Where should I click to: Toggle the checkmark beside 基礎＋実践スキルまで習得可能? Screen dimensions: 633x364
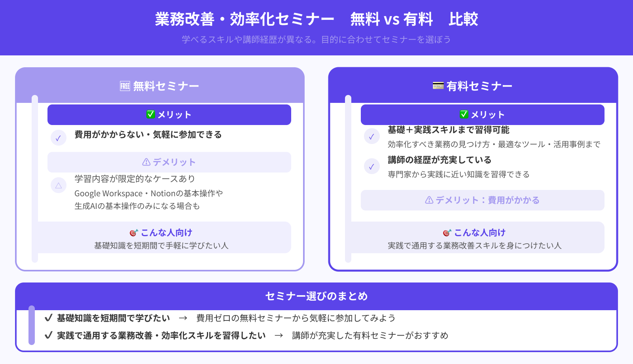(x=371, y=137)
